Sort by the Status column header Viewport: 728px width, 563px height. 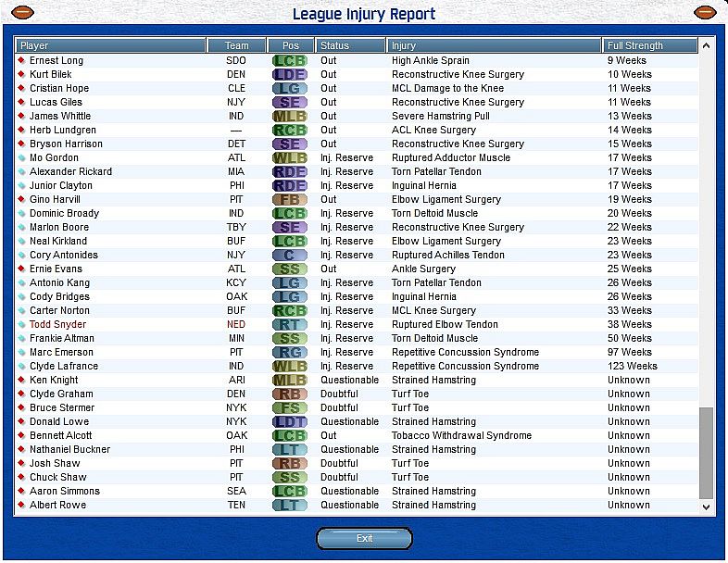pos(350,45)
